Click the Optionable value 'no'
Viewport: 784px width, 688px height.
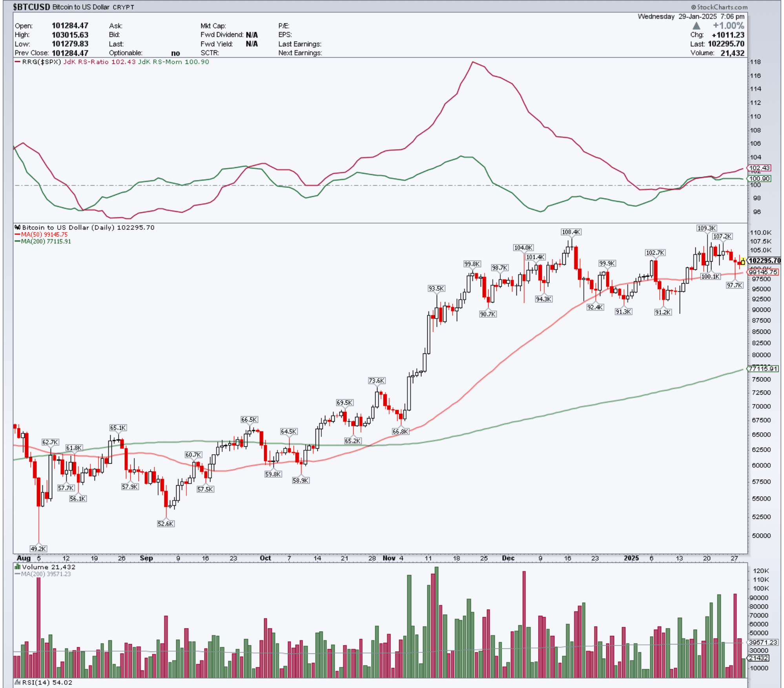(175, 53)
